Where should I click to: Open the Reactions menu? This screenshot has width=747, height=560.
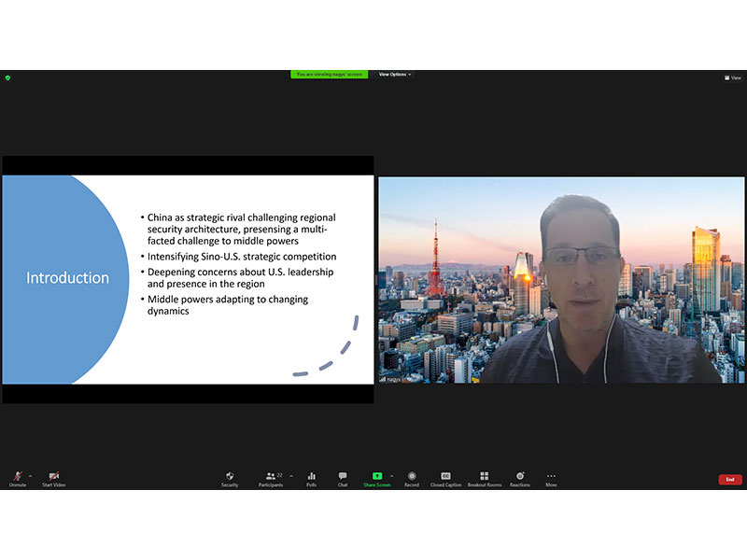pos(520,478)
